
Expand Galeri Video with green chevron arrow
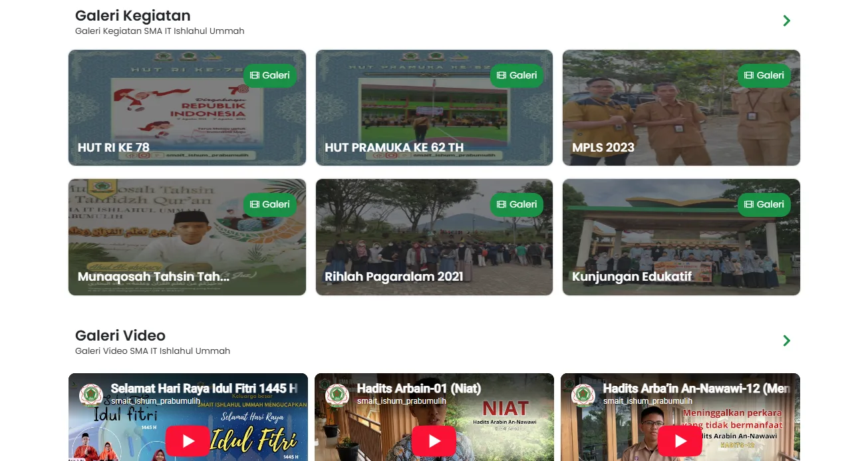pos(787,341)
